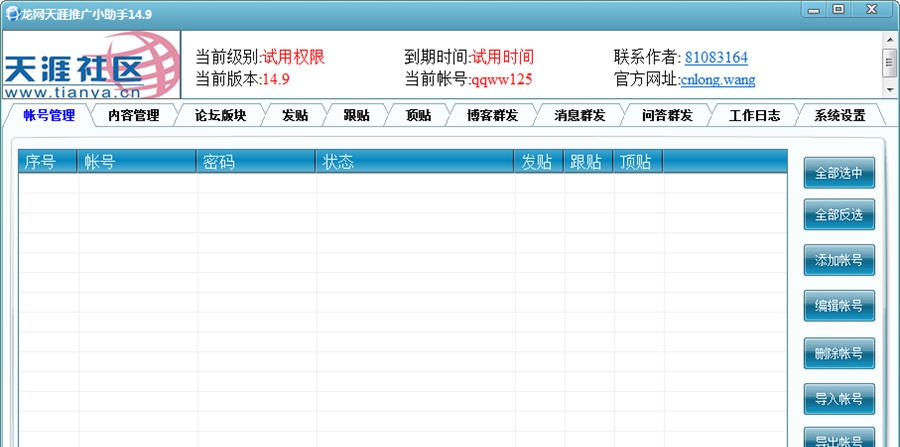Image resolution: width=900 pixels, height=447 pixels.
Task: Click the header panel scrollbar thumb
Action: (x=890, y=63)
